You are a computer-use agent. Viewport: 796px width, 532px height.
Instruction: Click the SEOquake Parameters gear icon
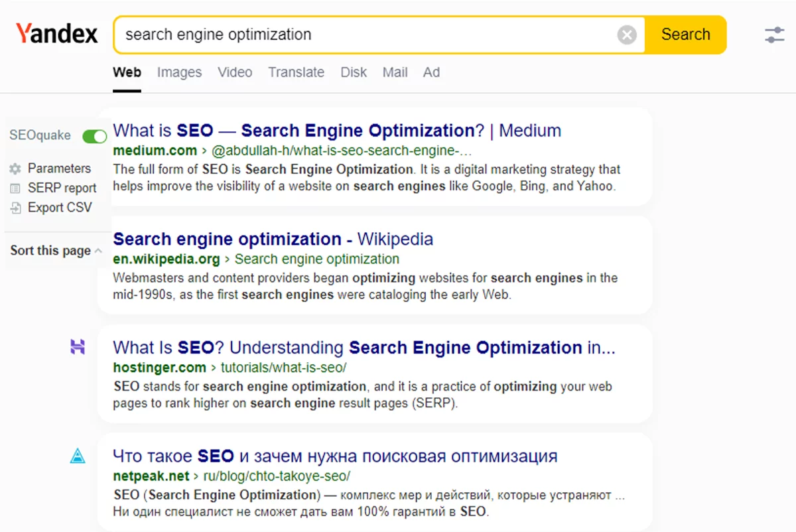pyautogui.click(x=15, y=168)
